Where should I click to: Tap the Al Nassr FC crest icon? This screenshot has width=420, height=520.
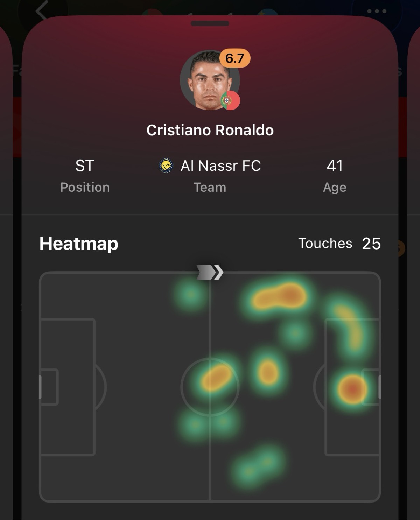pyautogui.click(x=166, y=166)
